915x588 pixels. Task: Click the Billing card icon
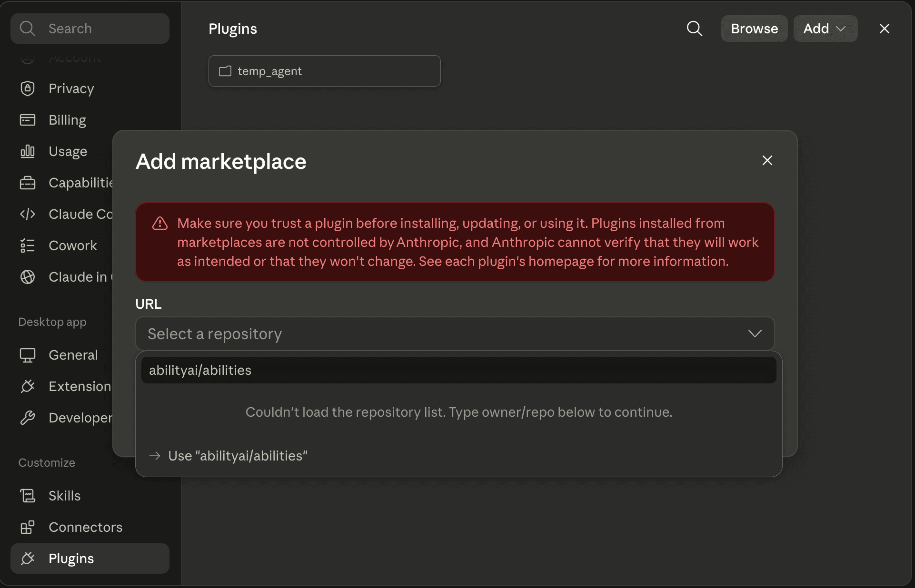[28, 120]
